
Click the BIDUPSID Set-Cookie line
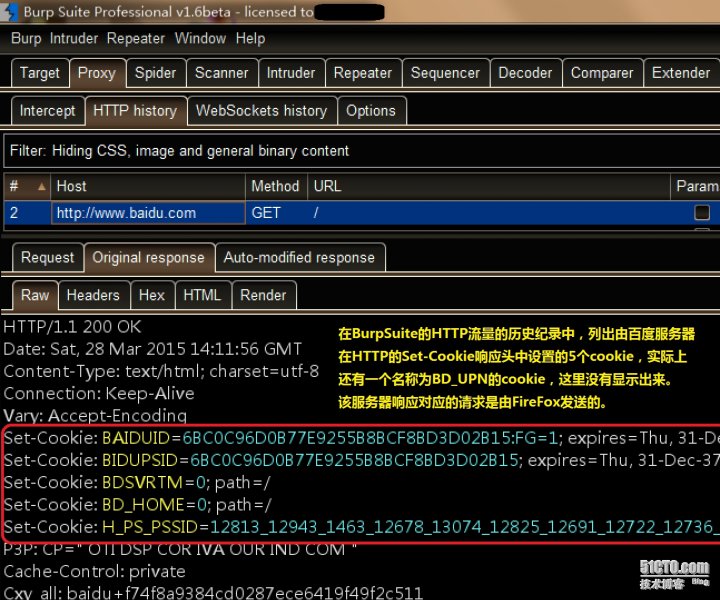(x=361, y=460)
